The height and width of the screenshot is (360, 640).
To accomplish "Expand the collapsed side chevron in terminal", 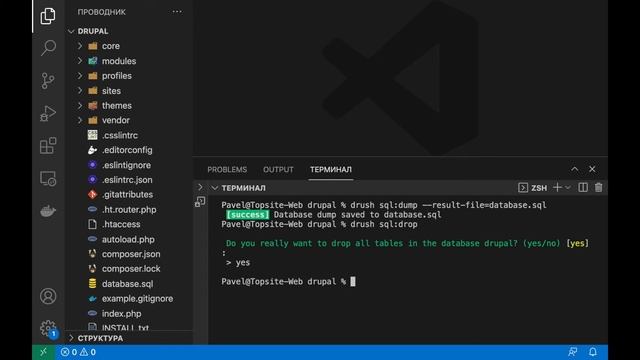I will (x=200, y=187).
